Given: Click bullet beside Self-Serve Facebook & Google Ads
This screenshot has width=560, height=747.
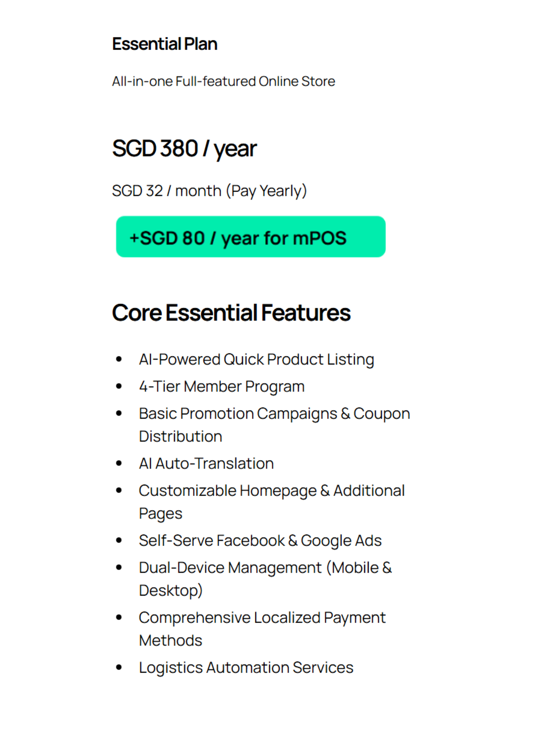Looking at the screenshot, I should pyautogui.click(x=119, y=540).
